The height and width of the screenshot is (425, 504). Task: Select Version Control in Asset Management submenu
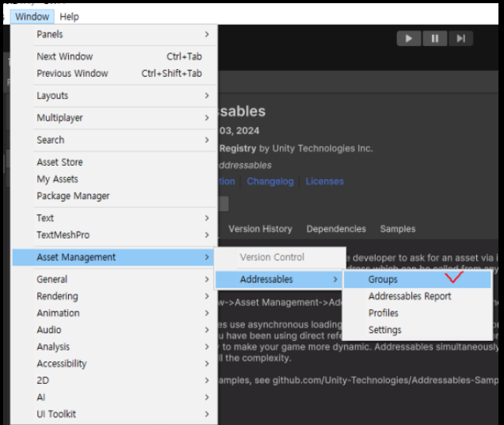[x=281, y=258]
